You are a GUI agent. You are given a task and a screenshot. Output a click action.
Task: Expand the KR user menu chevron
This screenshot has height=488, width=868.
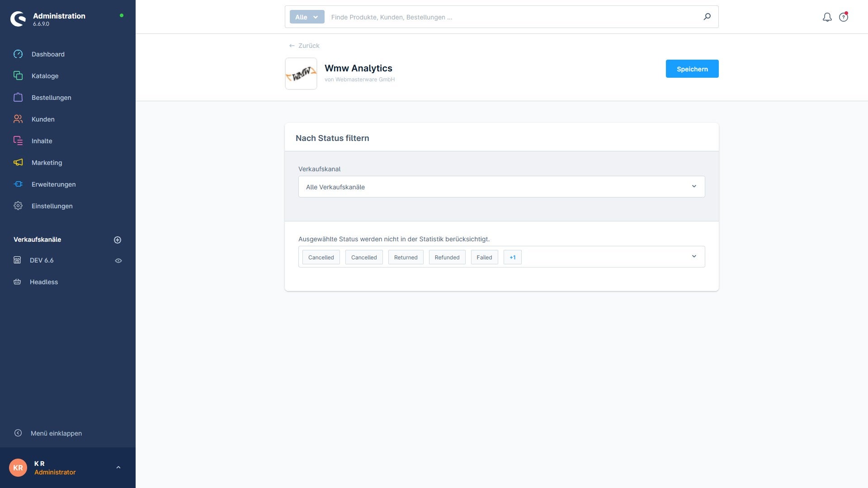pyautogui.click(x=118, y=468)
